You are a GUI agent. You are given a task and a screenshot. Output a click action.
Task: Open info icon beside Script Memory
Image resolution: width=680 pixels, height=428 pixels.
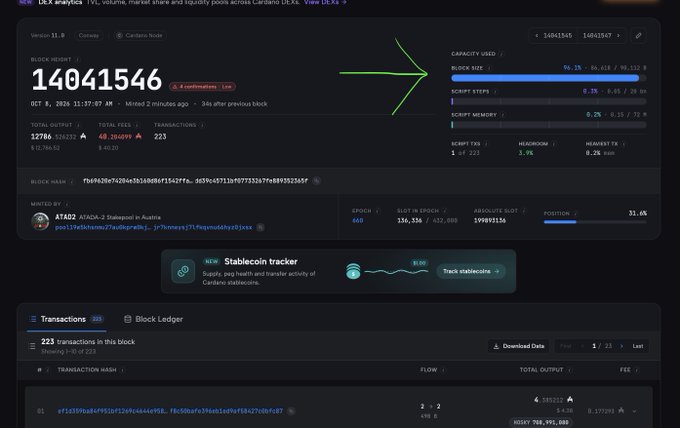(503, 115)
